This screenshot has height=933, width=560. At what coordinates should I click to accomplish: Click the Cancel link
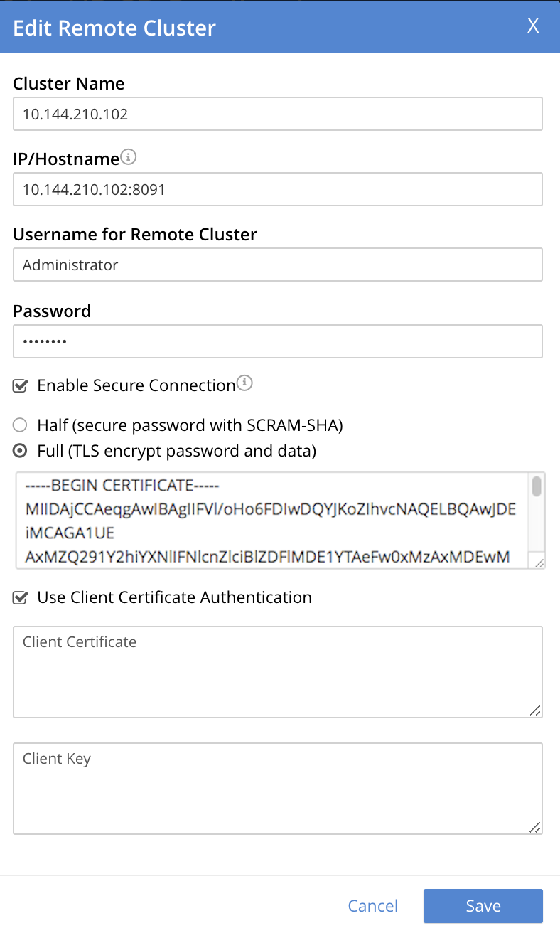point(372,905)
